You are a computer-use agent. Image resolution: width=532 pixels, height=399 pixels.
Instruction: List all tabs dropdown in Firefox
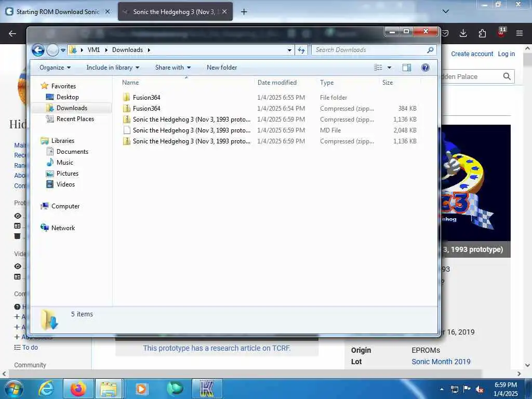446,11
